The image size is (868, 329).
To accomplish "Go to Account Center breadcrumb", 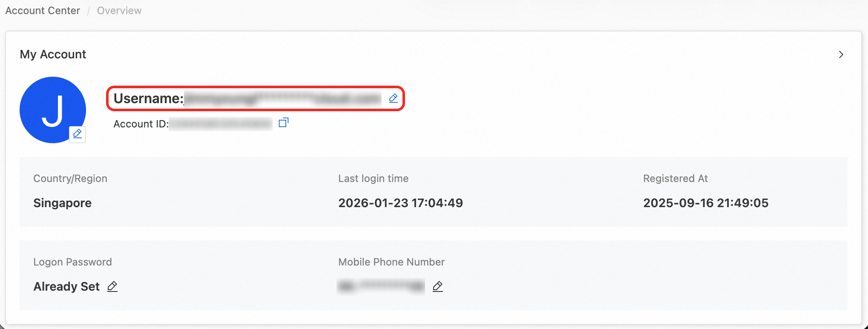I will pyautogui.click(x=43, y=11).
